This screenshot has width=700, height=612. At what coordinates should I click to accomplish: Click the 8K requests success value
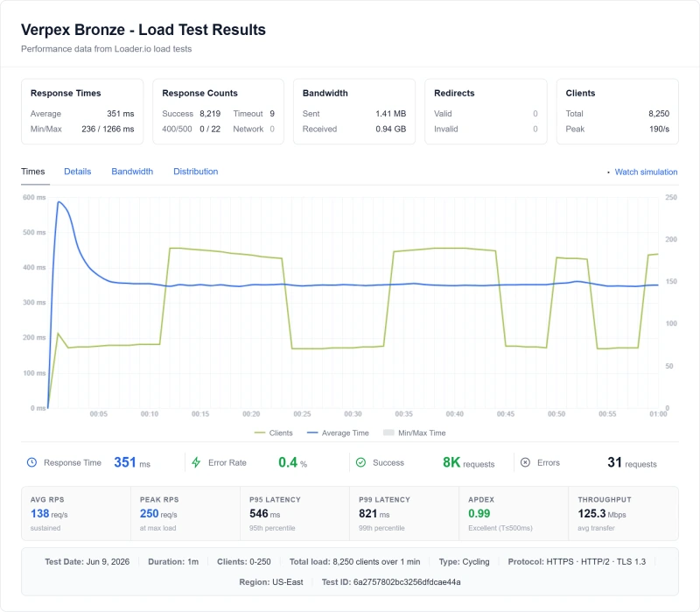coord(468,462)
